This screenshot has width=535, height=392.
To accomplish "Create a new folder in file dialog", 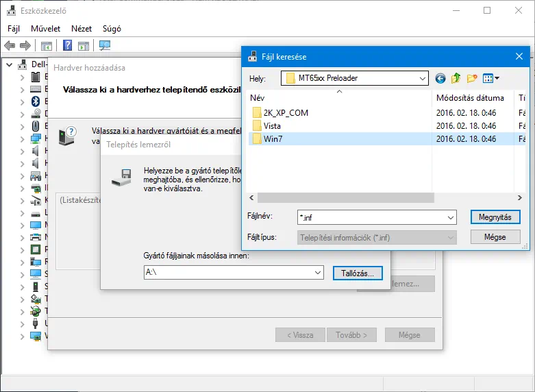I will pos(472,78).
